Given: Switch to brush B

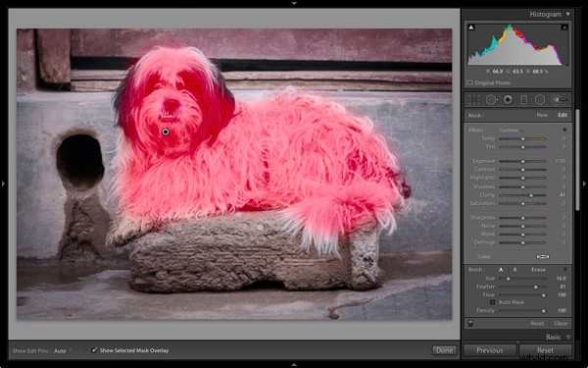Looking at the screenshot, I should click(514, 270).
